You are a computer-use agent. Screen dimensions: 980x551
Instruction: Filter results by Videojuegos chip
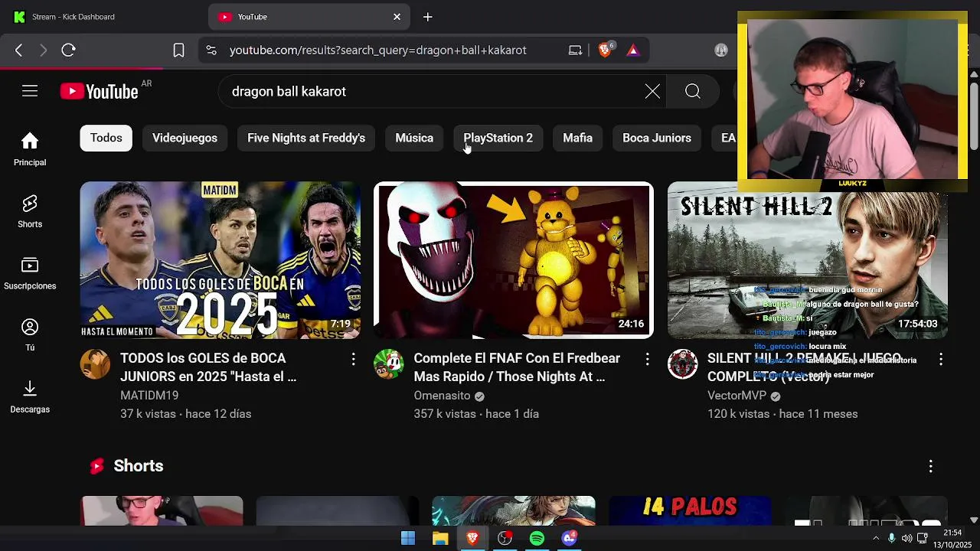coord(185,138)
